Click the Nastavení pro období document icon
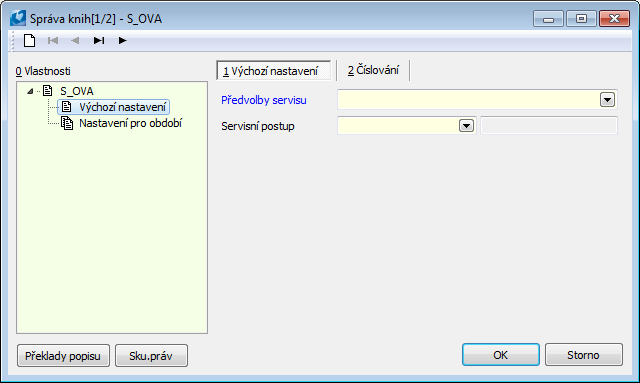 coord(67,123)
